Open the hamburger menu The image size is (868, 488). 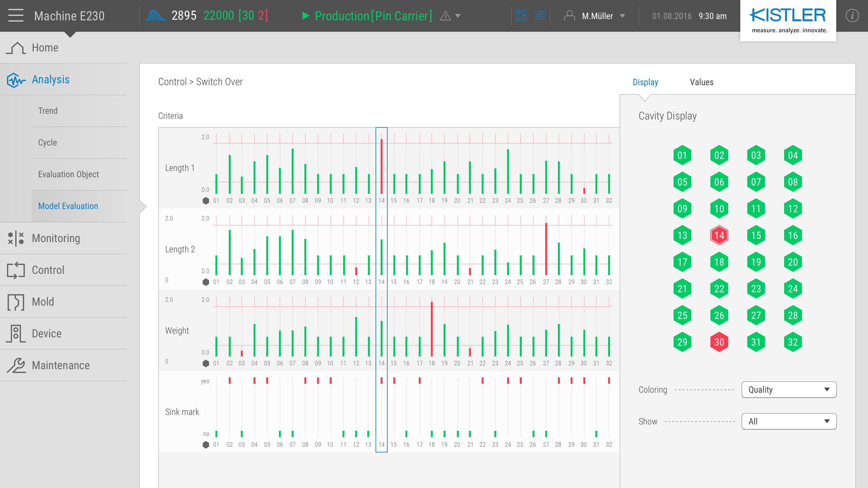(16, 16)
